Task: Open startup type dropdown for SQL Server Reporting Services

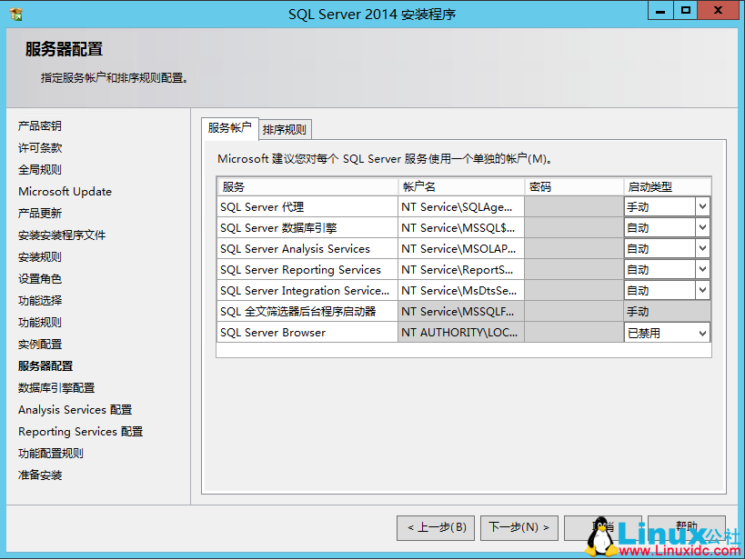Action: point(701,270)
